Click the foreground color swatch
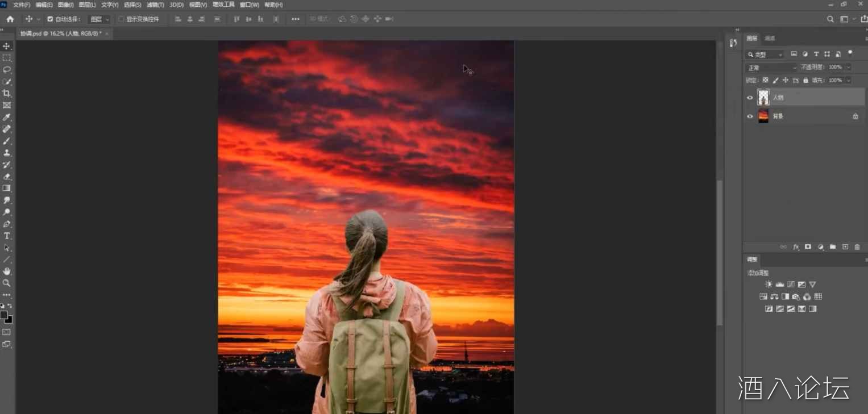868x414 pixels. click(4, 315)
